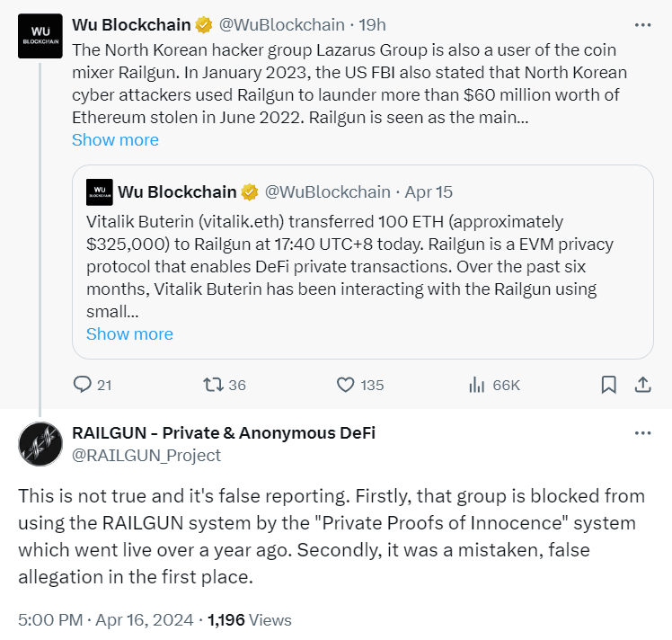The height and width of the screenshot is (640, 672).
Task: Repost the Wu Blockchain tweet
Action: 213,385
